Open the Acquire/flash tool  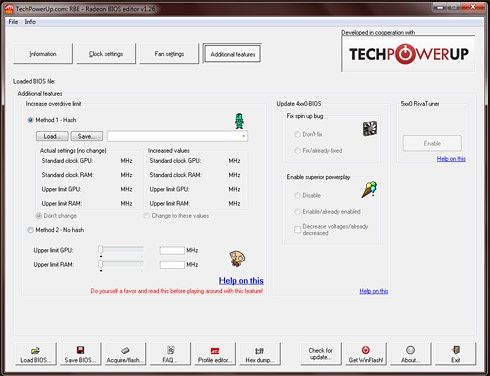[125, 354]
